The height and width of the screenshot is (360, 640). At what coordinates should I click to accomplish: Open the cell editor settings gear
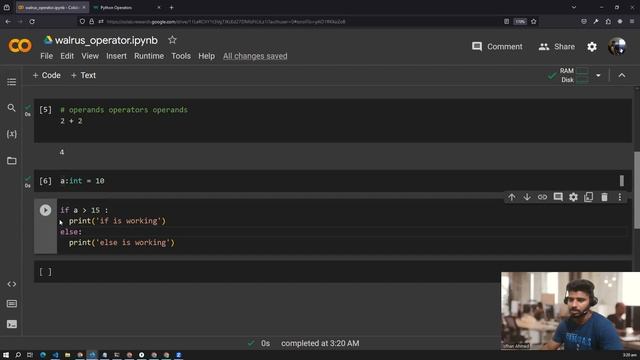tap(573, 197)
